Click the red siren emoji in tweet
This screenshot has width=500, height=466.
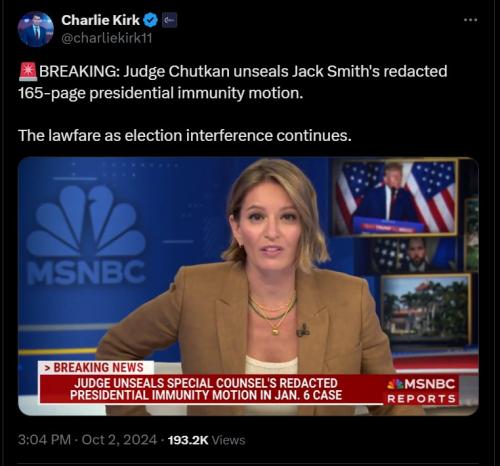(x=28, y=71)
